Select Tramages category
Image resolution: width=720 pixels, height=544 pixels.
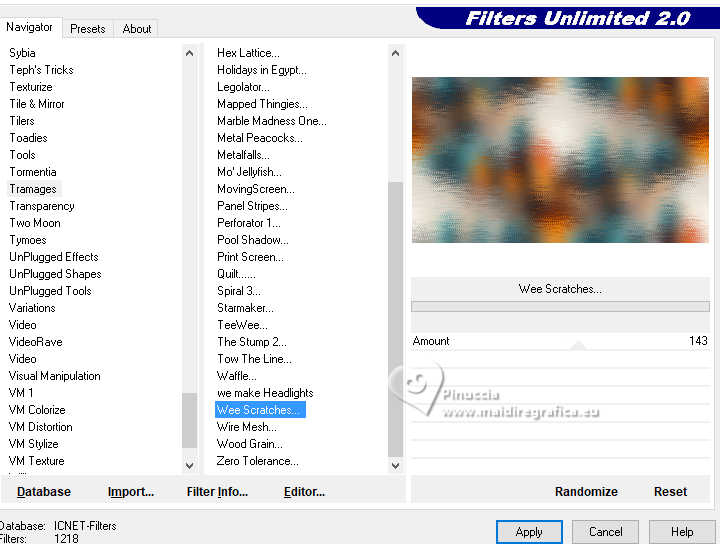[33, 189]
